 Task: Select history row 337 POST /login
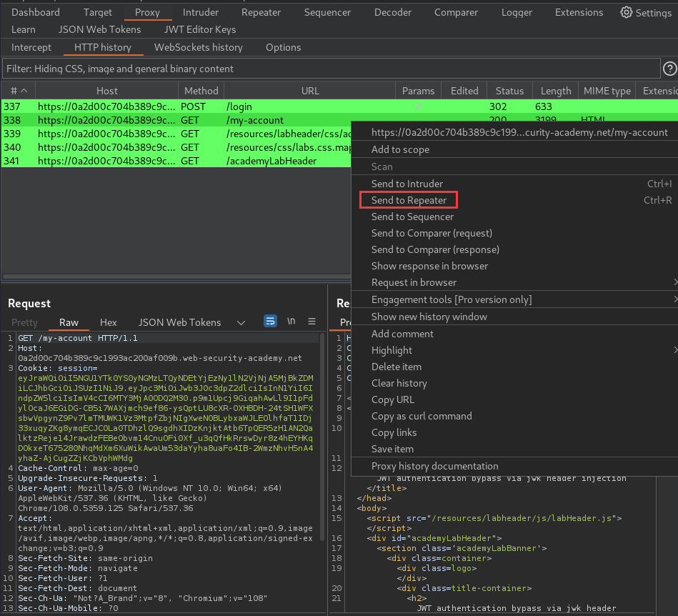pos(339,106)
